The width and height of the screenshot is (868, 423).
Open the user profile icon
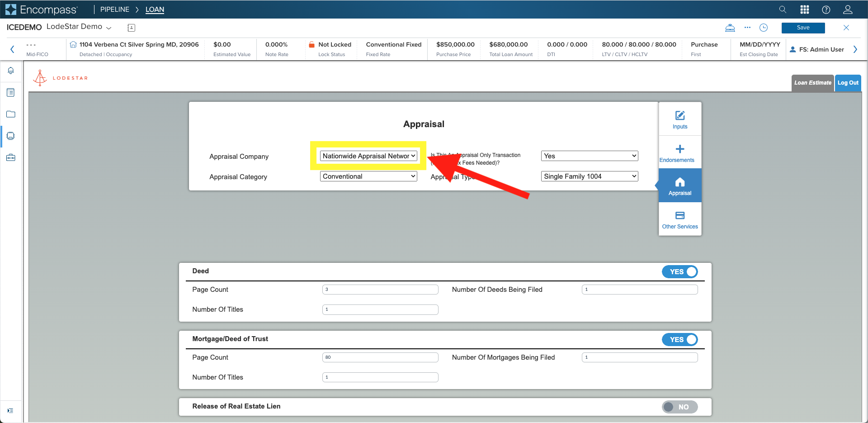click(848, 10)
